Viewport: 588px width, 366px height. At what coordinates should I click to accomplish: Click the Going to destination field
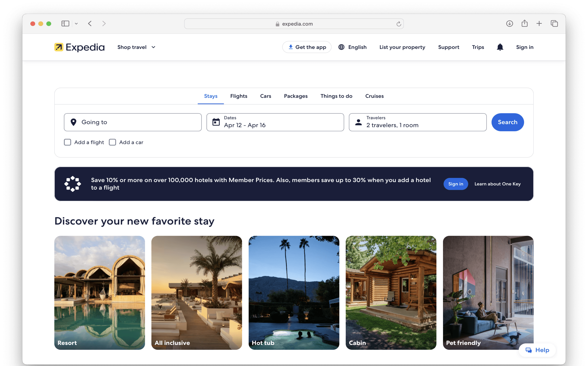[132, 122]
